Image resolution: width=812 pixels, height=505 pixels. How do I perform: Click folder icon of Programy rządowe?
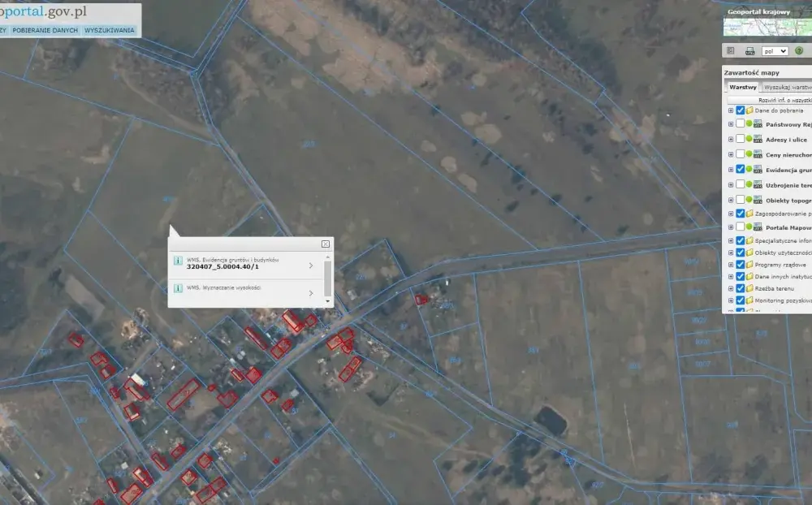click(x=749, y=265)
